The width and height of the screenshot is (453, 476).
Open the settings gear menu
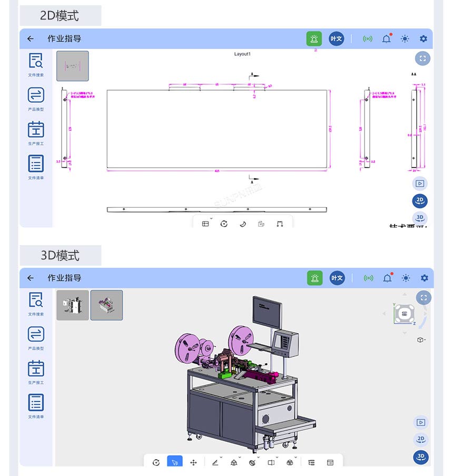(x=423, y=38)
